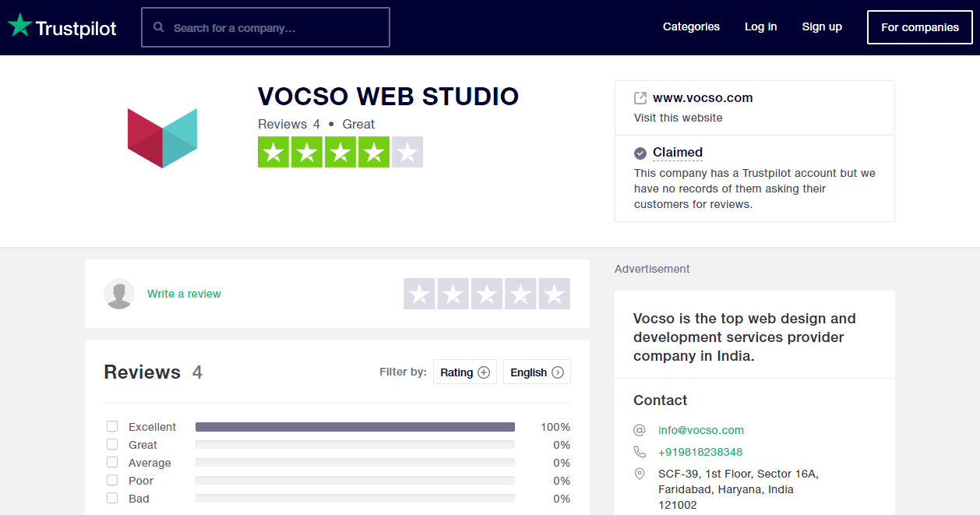This screenshot has width=980, height=515.
Task: Open Categories in the top navigation
Action: pos(691,26)
